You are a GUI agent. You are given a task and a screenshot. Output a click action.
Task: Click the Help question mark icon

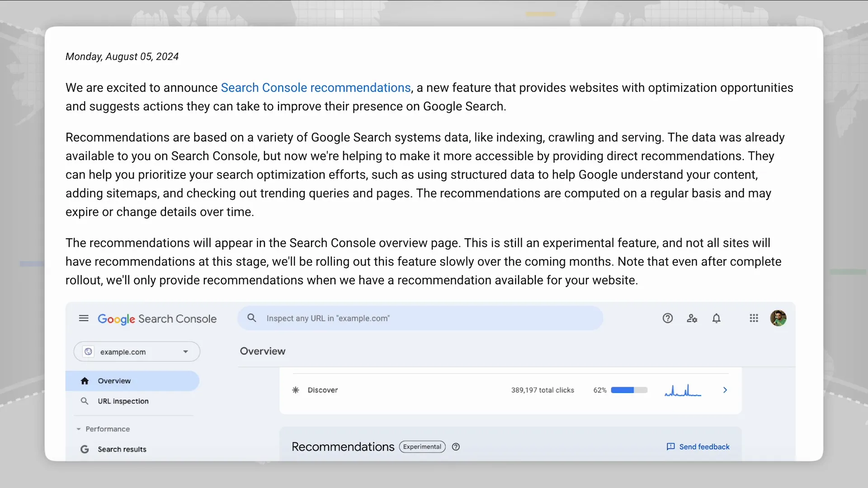point(668,318)
